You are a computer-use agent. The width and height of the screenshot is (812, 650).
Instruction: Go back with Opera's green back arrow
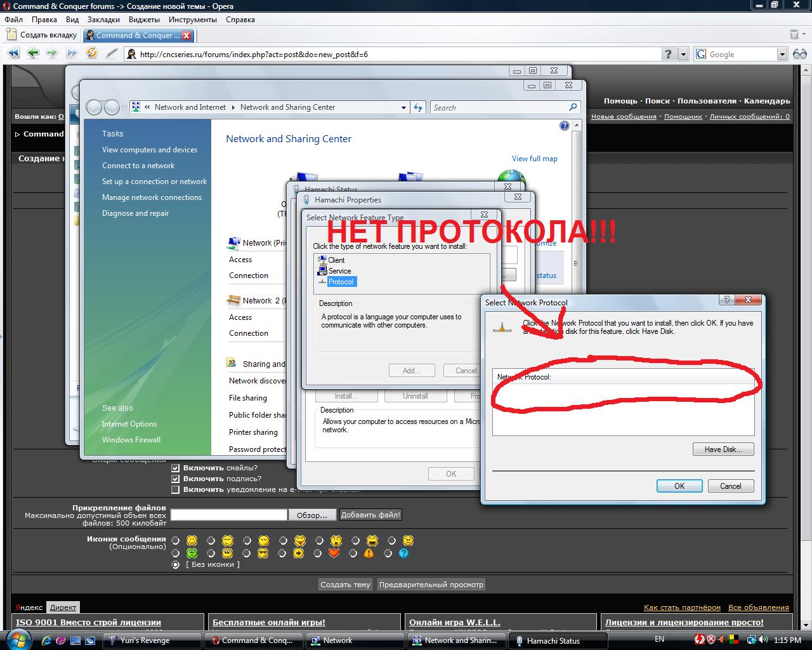pyautogui.click(x=33, y=54)
